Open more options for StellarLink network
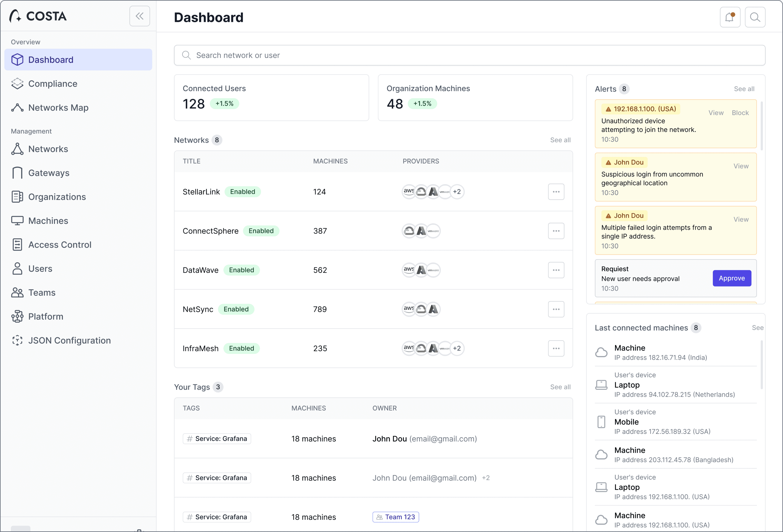The image size is (783, 532). [556, 192]
